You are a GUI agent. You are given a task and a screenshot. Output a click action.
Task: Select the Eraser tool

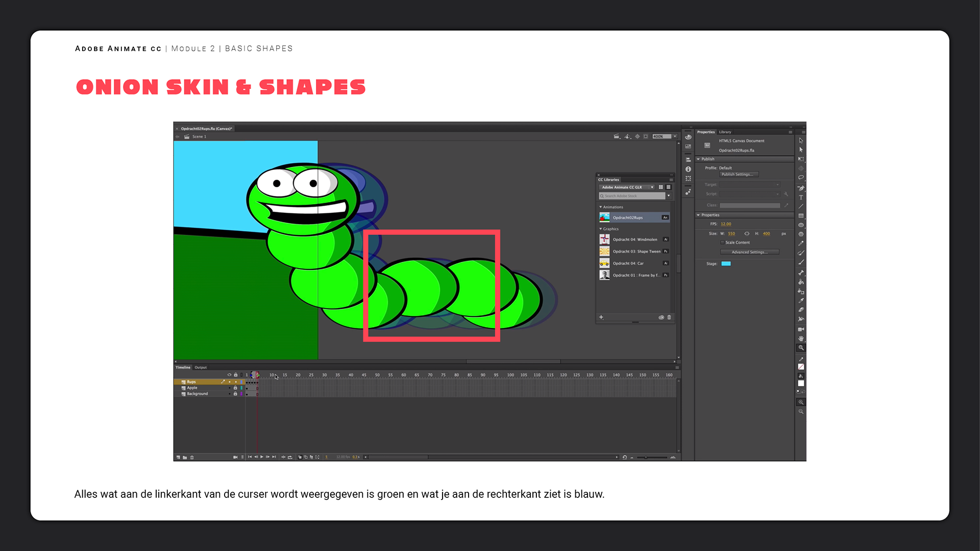(x=801, y=310)
